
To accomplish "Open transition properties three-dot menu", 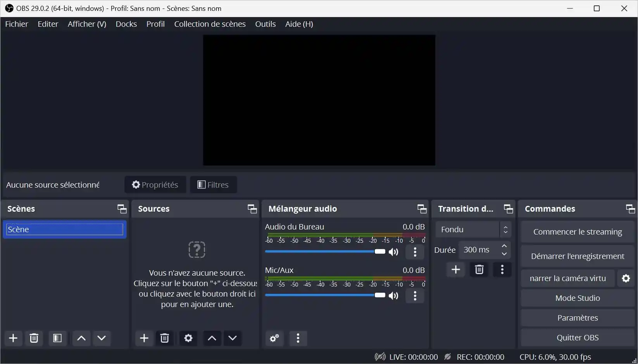I will [x=502, y=269].
